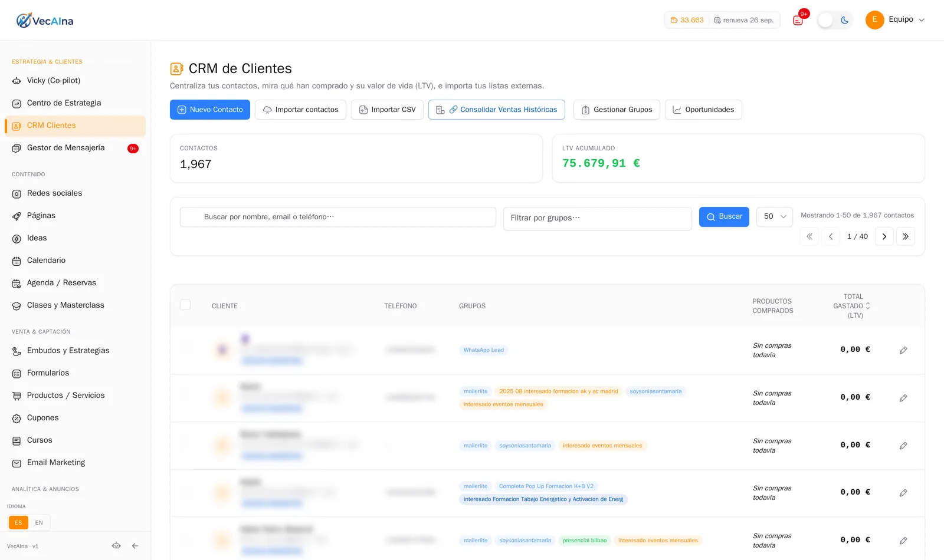Collapse sidebar with the left arrow icon
The image size is (944, 560).
click(x=135, y=546)
